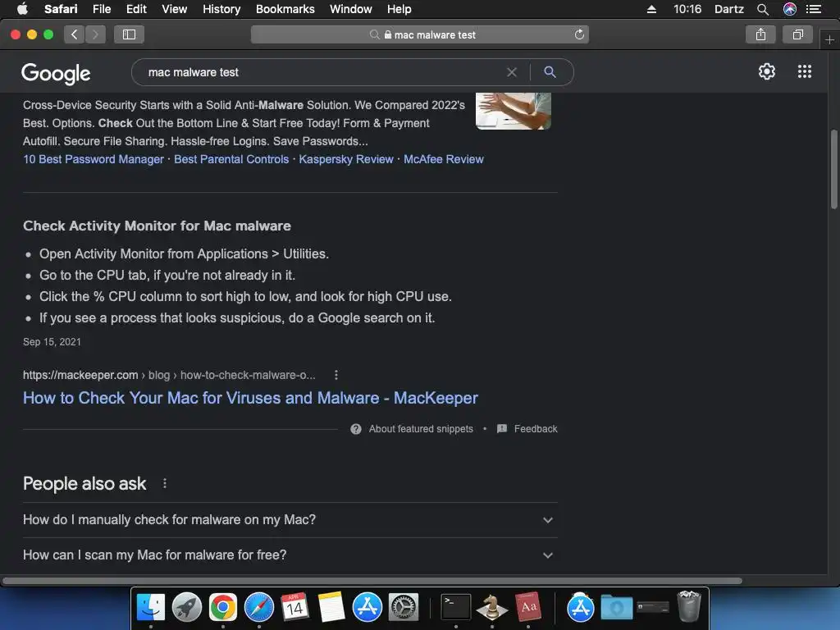Open Dictionary in the Dock

tap(528, 607)
